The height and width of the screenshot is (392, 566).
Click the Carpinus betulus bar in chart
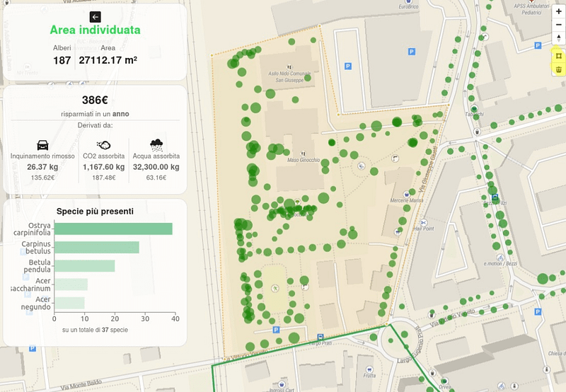[97, 247]
